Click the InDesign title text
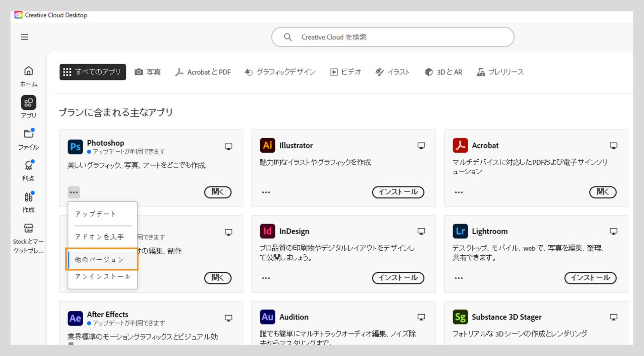 [294, 231]
